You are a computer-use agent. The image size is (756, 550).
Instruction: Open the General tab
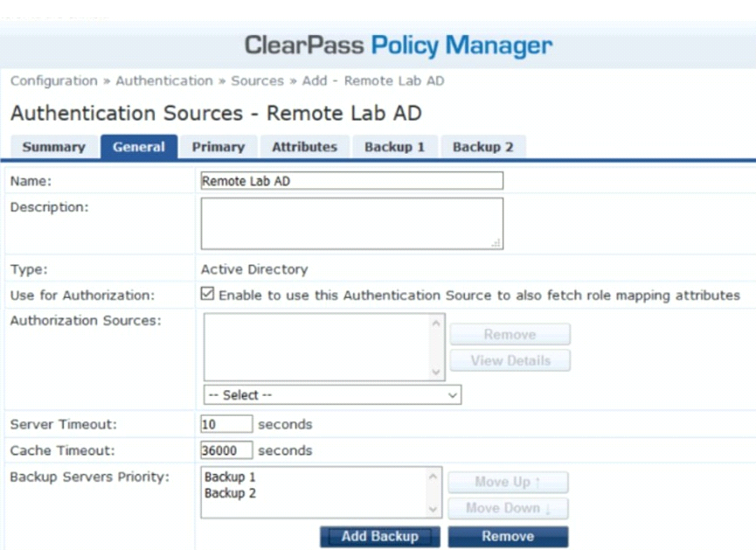(x=139, y=147)
